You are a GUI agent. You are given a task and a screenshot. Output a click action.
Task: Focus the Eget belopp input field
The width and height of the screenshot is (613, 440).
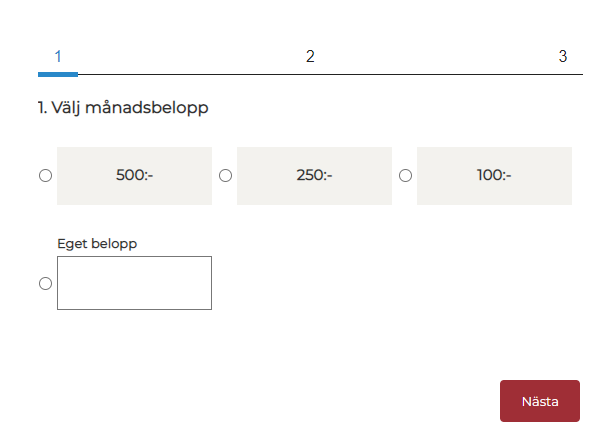point(134,283)
